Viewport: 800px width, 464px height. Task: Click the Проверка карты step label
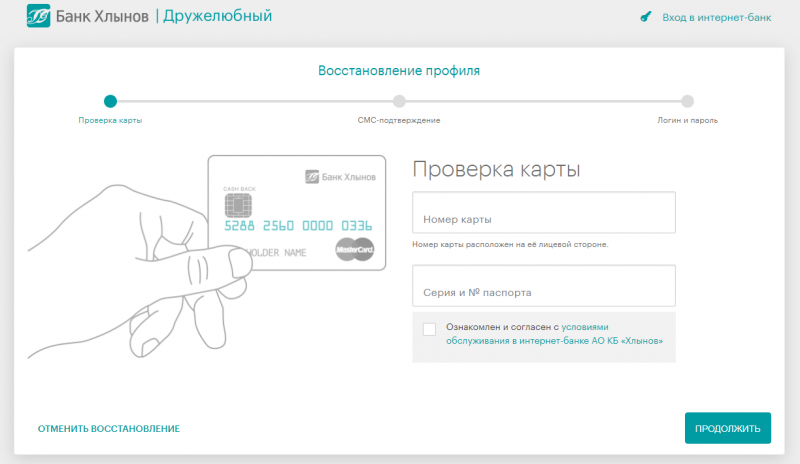pyautogui.click(x=110, y=120)
